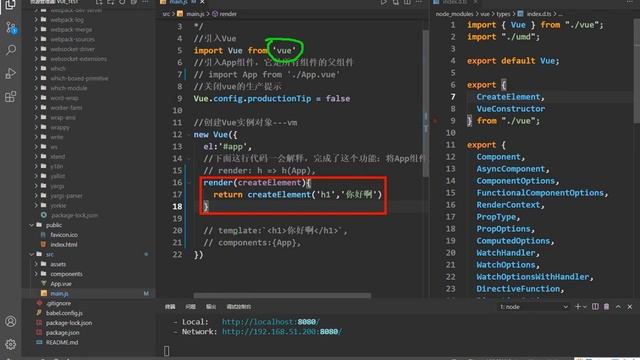Image resolution: width=640 pixels, height=360 pixels.
Task: Open App.vue in the explorer
Action: click(x=61, y=284)
